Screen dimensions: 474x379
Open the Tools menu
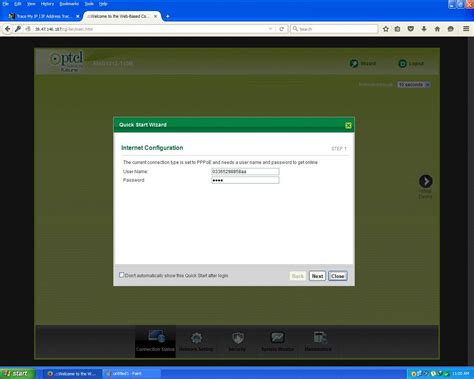89,4
